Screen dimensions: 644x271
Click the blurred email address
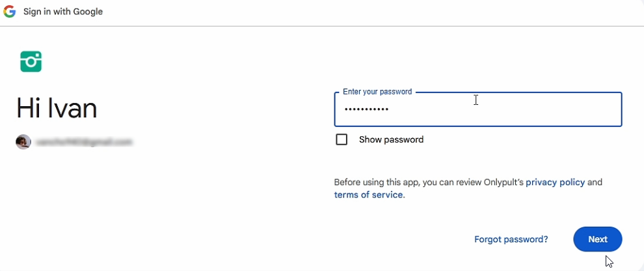(x=84, y=141)
